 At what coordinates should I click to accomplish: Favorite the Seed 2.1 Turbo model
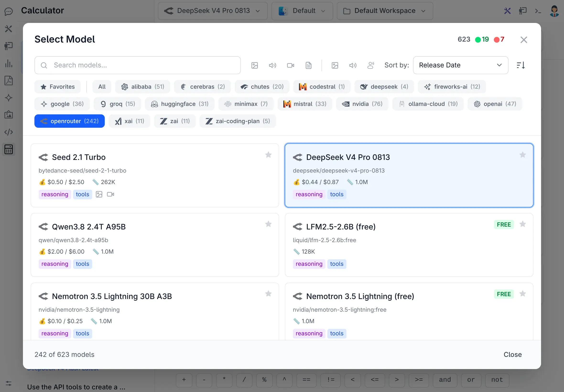tap(268, 155)
